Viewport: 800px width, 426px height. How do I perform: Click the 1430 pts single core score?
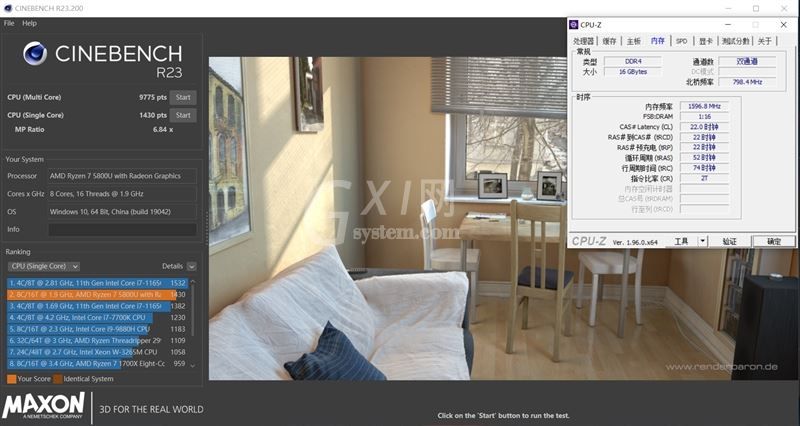click(x=153, y=115)
